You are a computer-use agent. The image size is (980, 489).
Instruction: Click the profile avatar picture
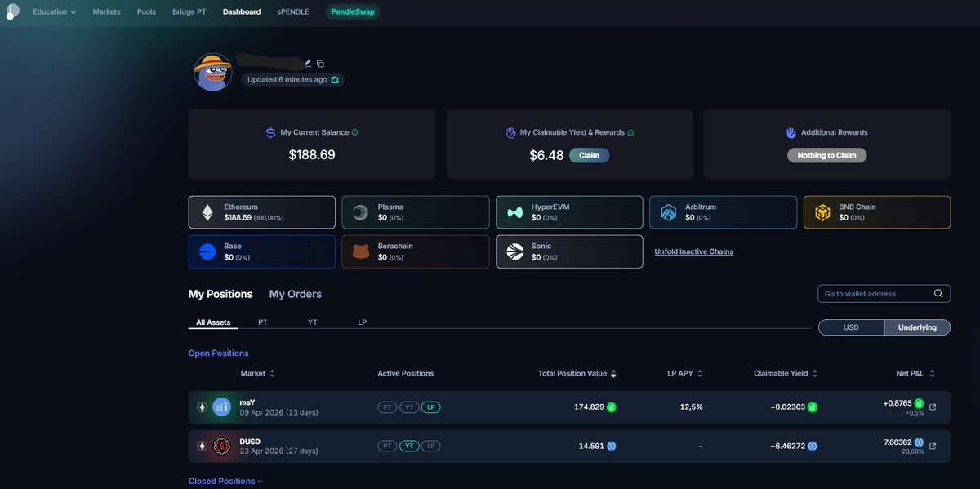[212, 73]
